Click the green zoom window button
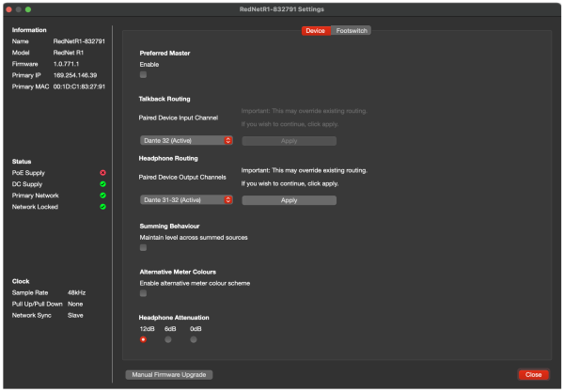The height and width of the screenshot is (392, 564). (28, 9)
